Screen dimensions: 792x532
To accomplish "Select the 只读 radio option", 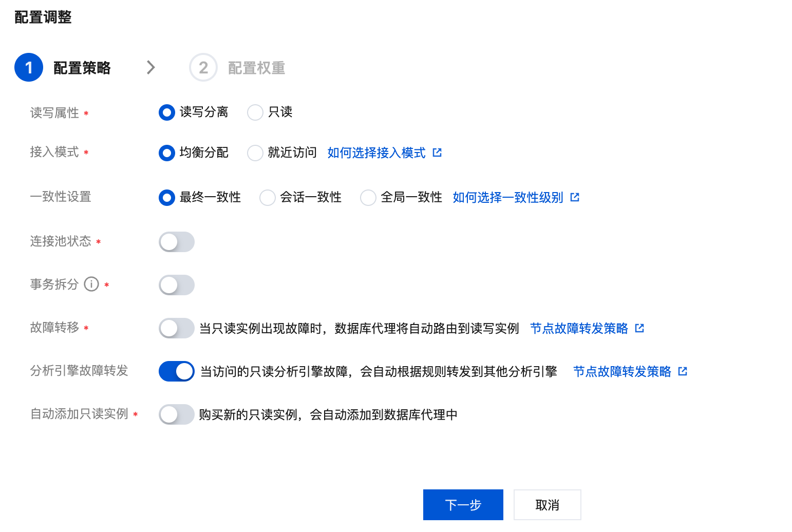I will 255,112.
